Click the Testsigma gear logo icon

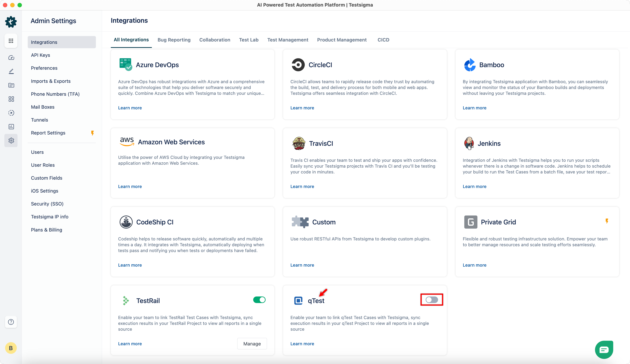[x=11, y=22]
